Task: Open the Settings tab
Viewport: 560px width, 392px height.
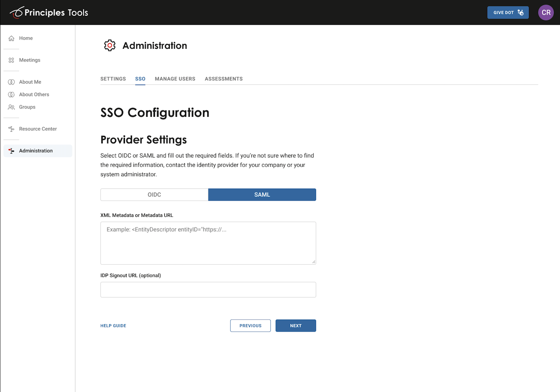Action: 113,79
